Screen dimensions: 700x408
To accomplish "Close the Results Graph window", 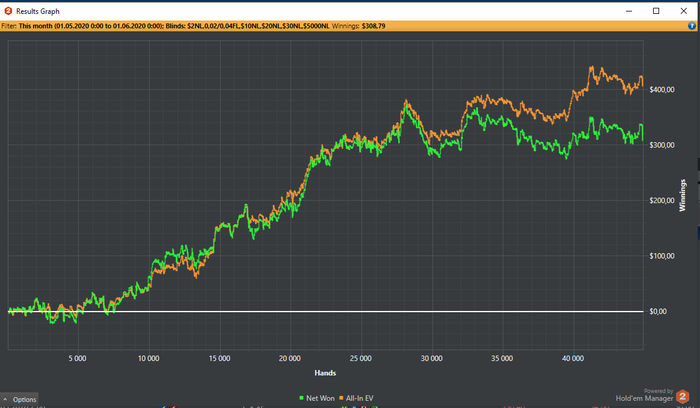I will coord(683,11).
